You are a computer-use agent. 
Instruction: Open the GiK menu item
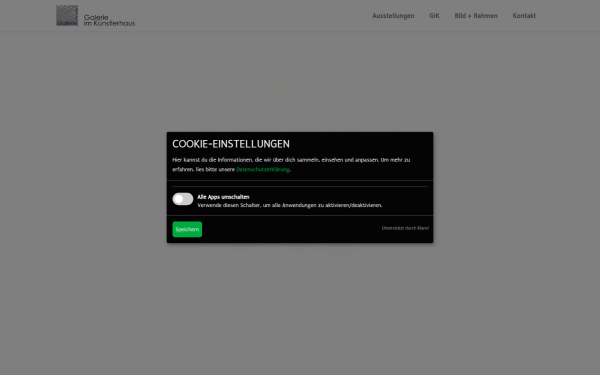(434, 16)
